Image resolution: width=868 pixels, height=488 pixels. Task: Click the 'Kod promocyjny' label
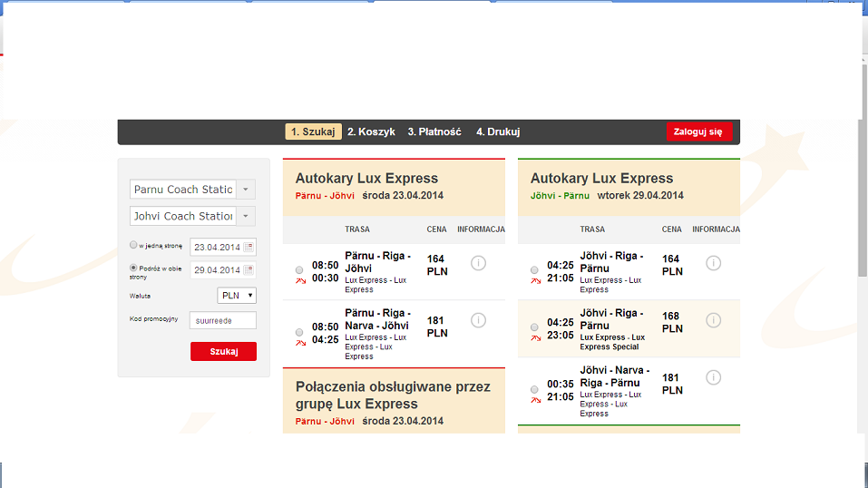point(154,319)
